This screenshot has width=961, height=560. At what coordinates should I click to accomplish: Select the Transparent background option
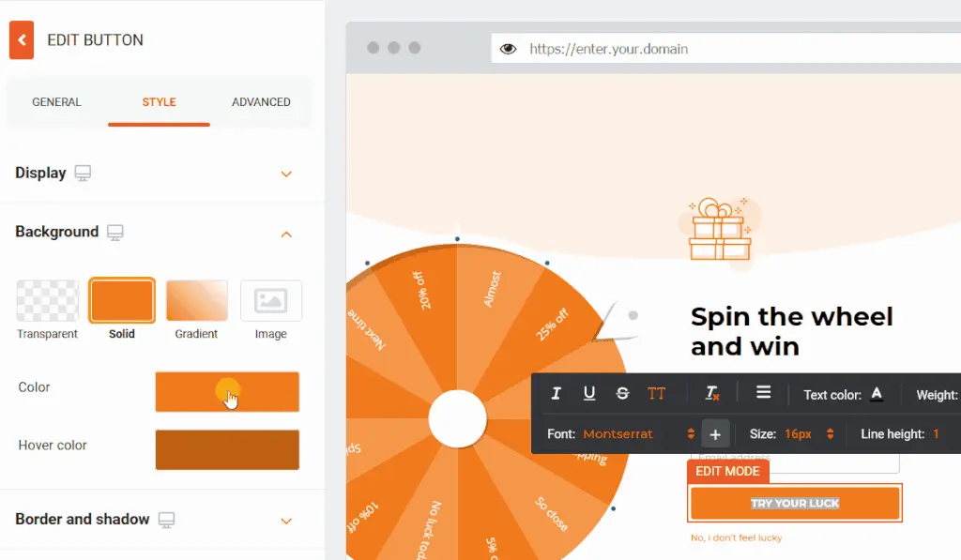point(47,301)
